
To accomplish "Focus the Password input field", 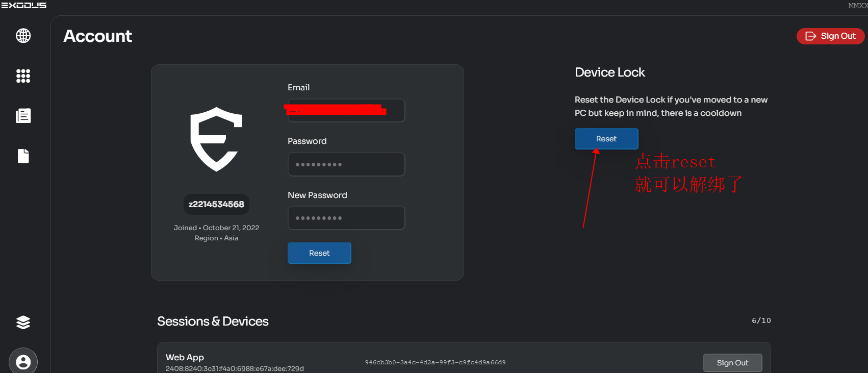I will click(x=346, y=164).
